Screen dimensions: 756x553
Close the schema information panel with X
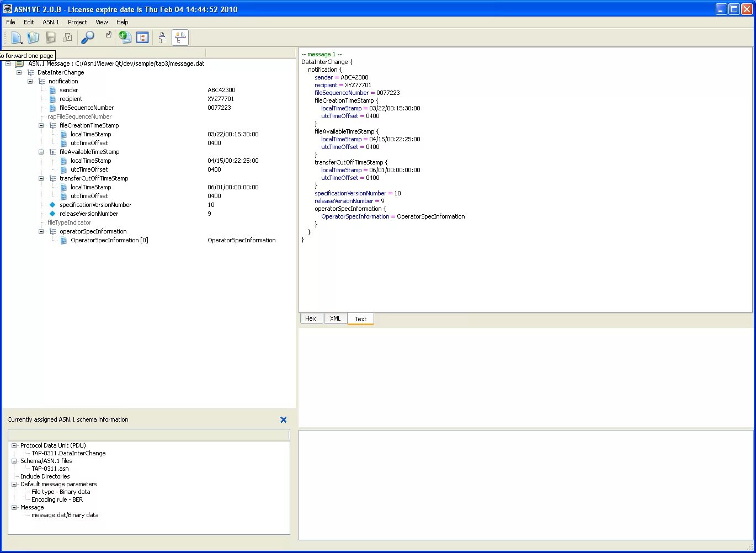[x=283, y=419]
